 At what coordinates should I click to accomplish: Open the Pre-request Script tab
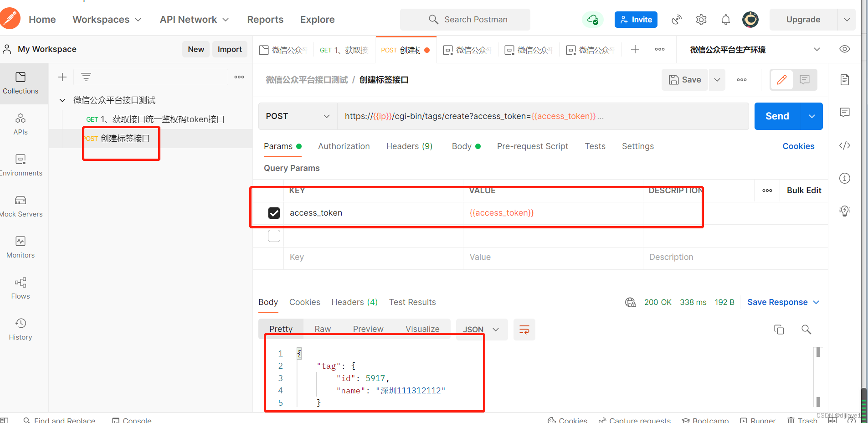point(533,146)
